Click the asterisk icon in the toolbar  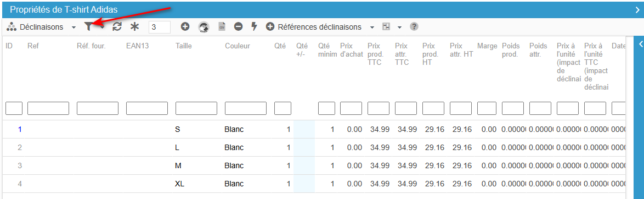pyautogui.click(x=135, y=27)
